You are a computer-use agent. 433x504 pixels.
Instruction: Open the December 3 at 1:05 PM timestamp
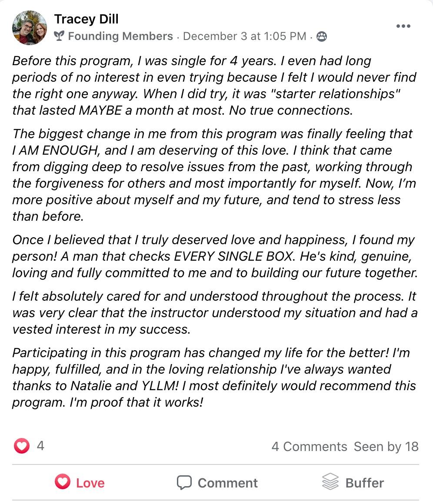pos(244,36)
